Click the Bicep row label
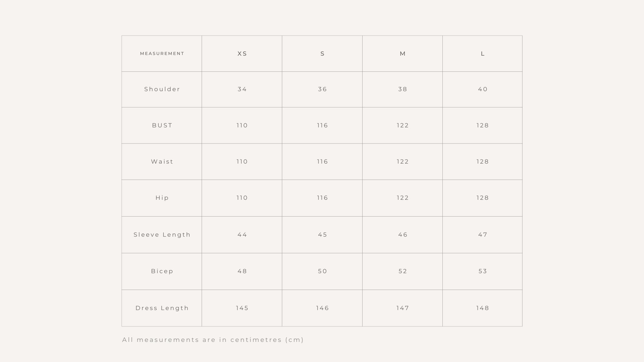This screenshot has height=362, width=644. [162, 271]
